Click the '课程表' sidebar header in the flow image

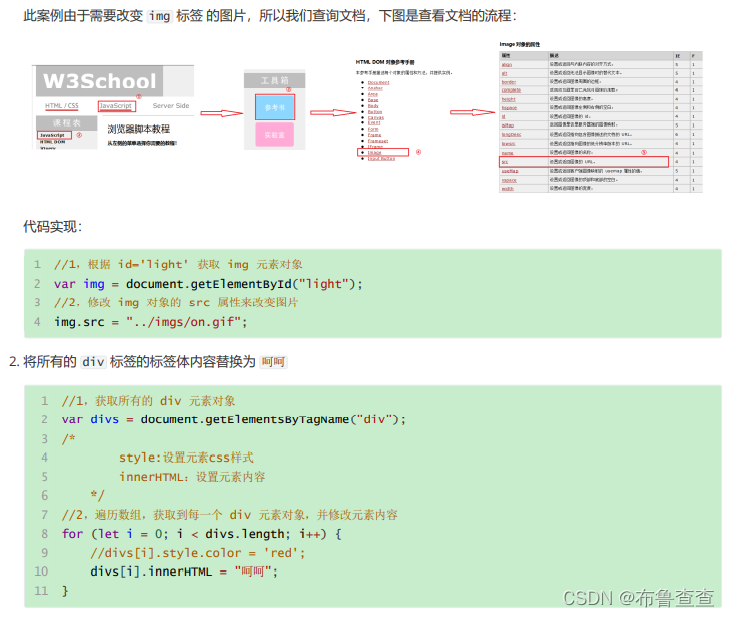coord(66,123)
